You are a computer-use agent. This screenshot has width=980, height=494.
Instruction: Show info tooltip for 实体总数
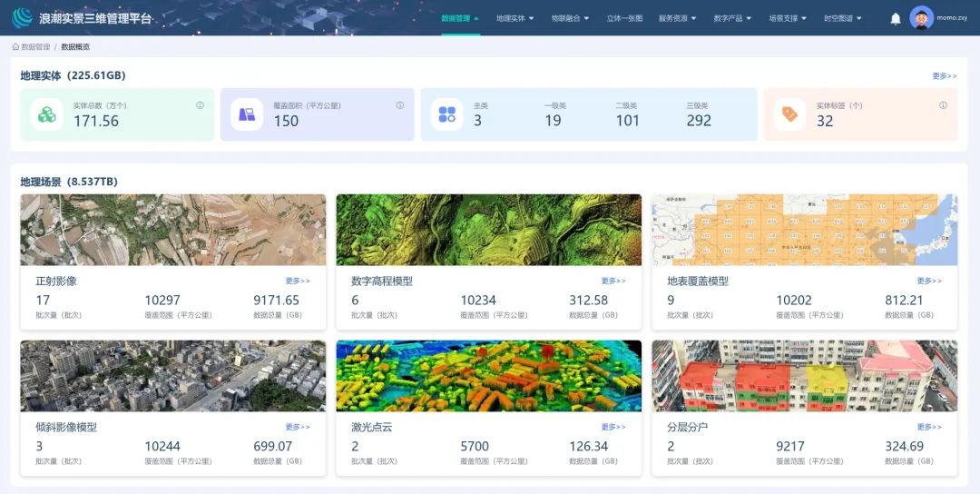(200, 105)
